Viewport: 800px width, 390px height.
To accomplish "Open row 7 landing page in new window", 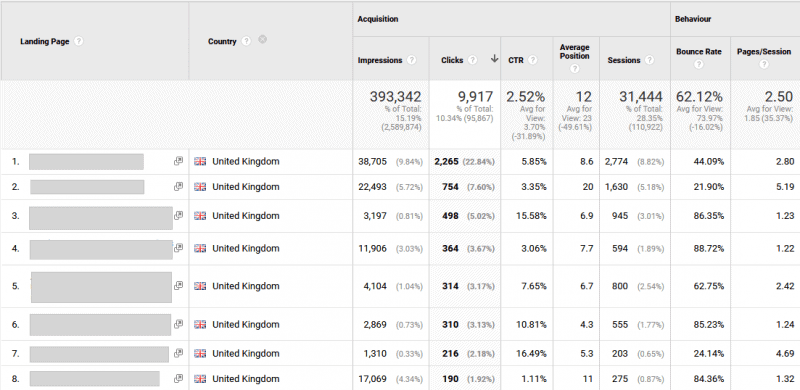I will 178,353.
